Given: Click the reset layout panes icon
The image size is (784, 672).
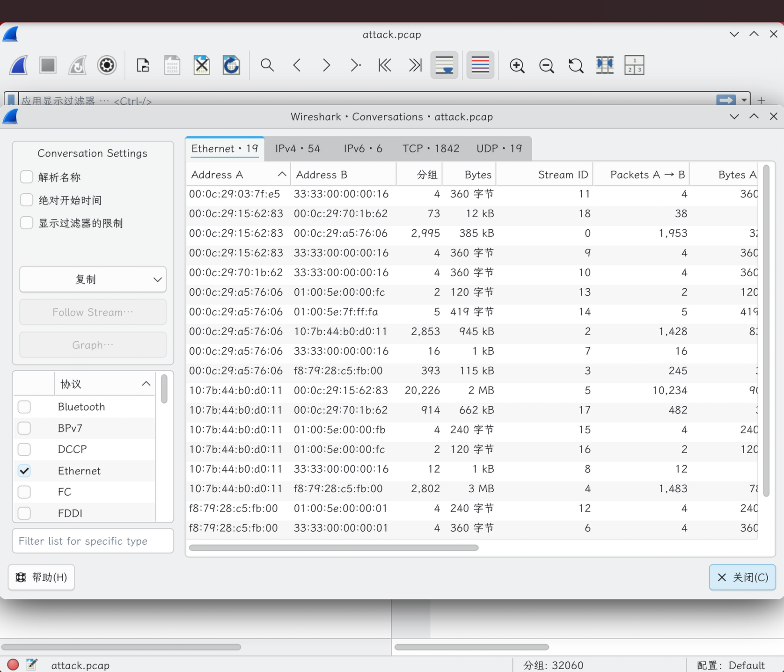Looking at the screenshot, I should click(635, 65).
